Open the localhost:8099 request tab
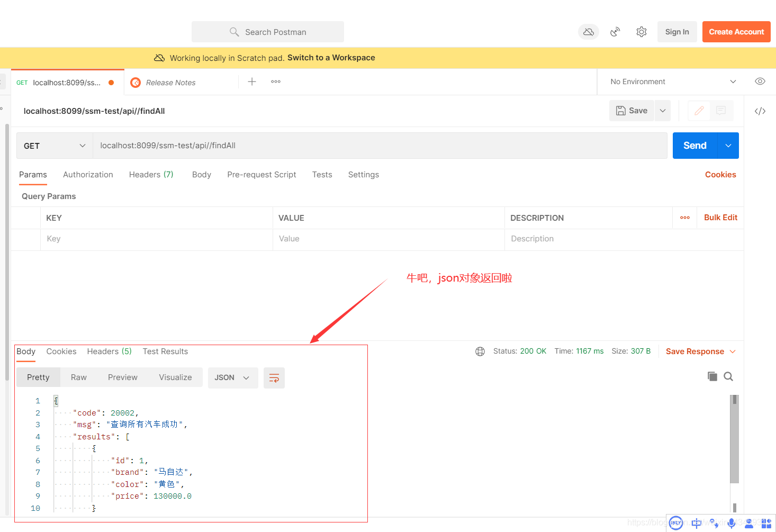 tap(67, 83)
